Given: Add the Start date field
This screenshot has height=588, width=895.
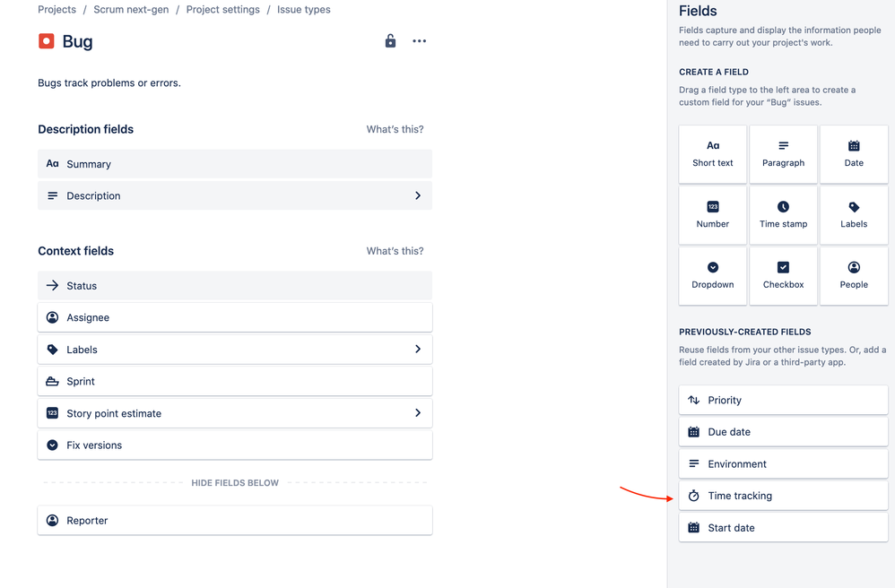Looking at the screenshot, I should (783, 528).
